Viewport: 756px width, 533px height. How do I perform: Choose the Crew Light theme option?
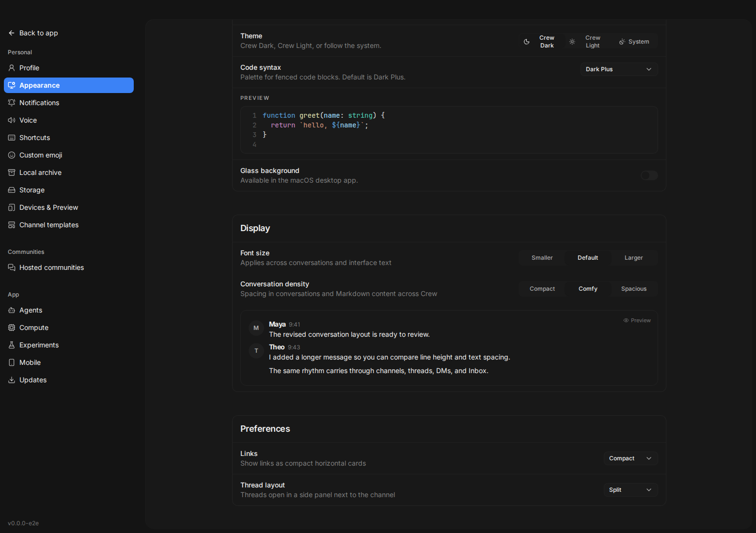587,42
